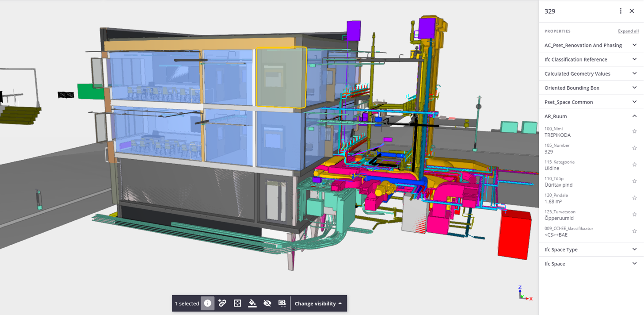Close the 329 properties panel
The image size is (644, 315).
tap(632, 11)
